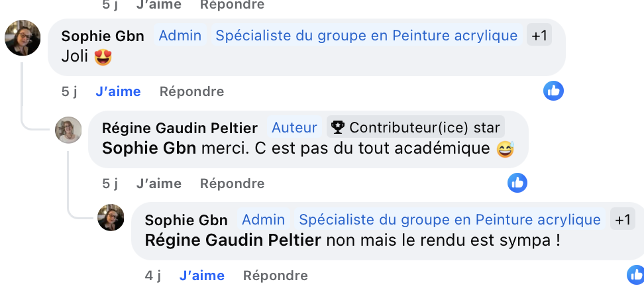
Task: Reply to Régine's 'pas du tout académique' comment
Action: point(232,183)
